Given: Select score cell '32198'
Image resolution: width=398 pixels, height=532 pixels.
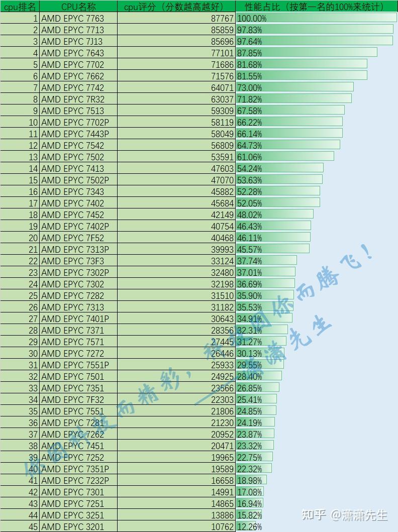Looking at the screenshot, I should click(x=176, y=284).
